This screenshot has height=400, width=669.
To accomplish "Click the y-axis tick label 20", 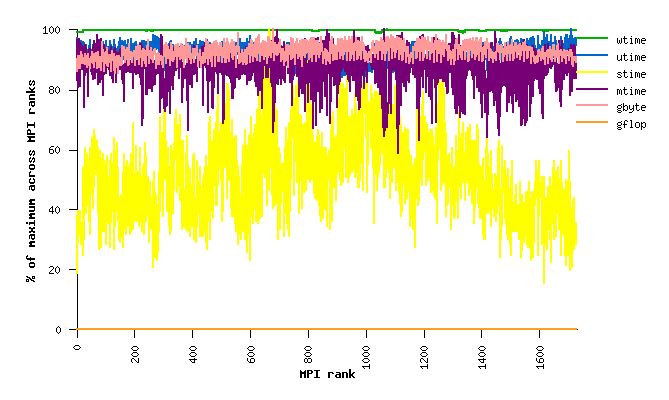I will point(55,270).
